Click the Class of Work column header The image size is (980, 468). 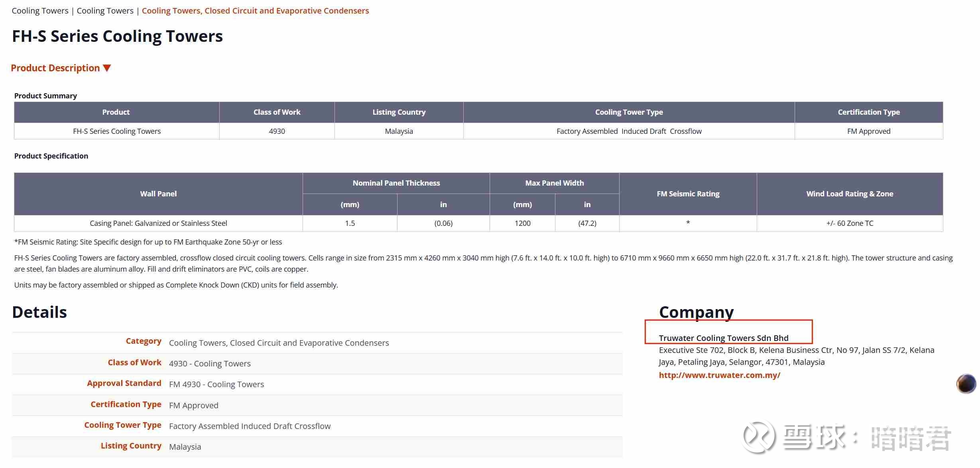277,112
